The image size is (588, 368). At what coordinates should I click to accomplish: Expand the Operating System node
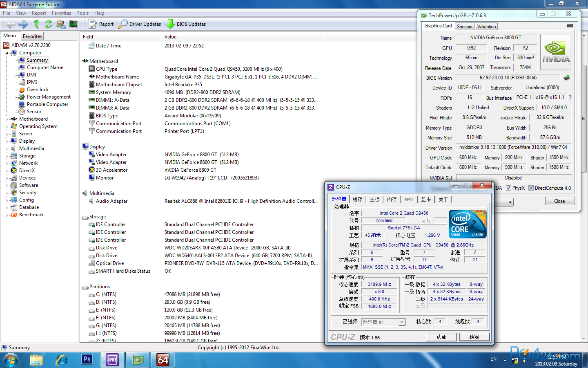(x=7, y=127)
